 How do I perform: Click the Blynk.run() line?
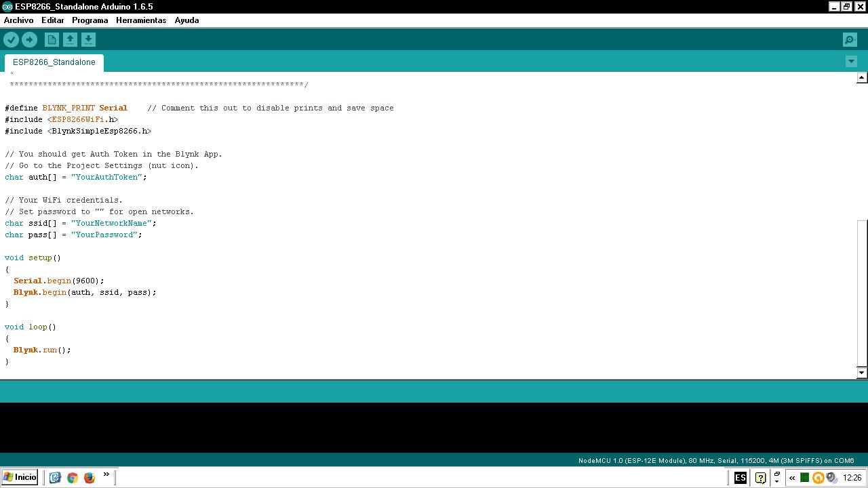(x=42, y=350)
